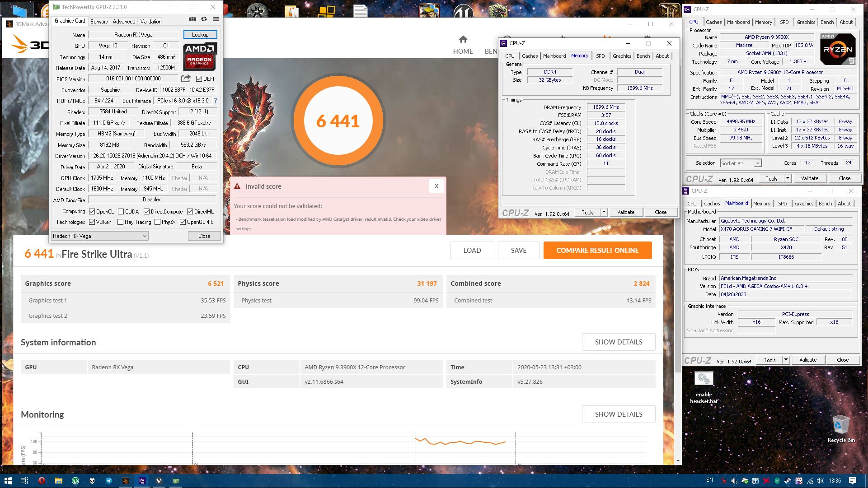Screen dimensions: 868x488
Task: Open Telegram from the taskbar
Action: [109, 481]
